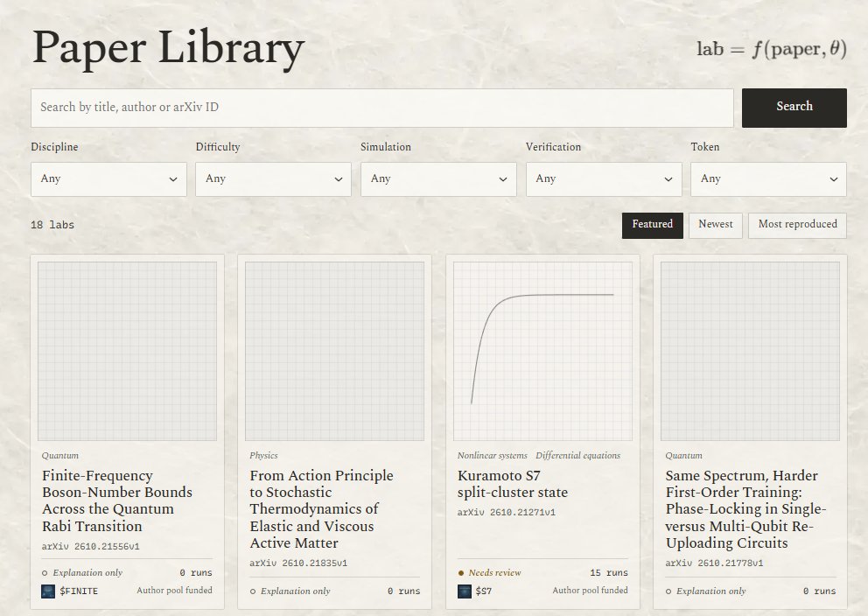Click the From Action Principle grid thumbnail
The height and width of the screenshot is (616, 868).
click(x=335, y=351)
